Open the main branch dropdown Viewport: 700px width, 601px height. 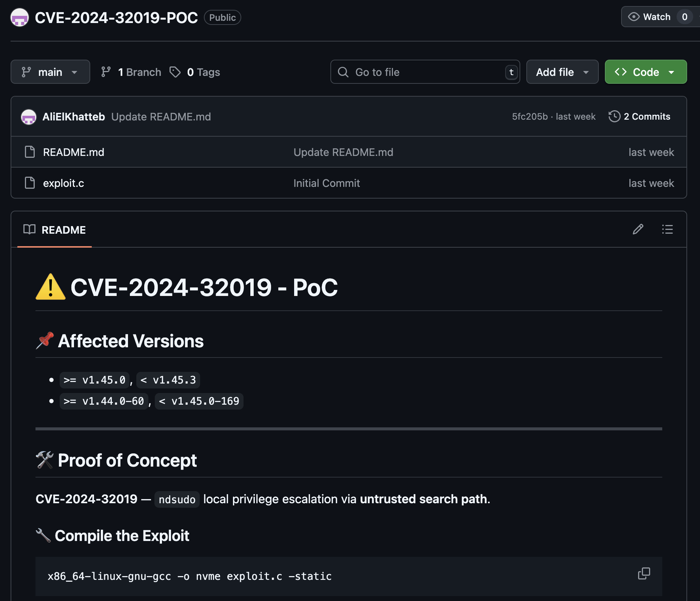point(50,72)
